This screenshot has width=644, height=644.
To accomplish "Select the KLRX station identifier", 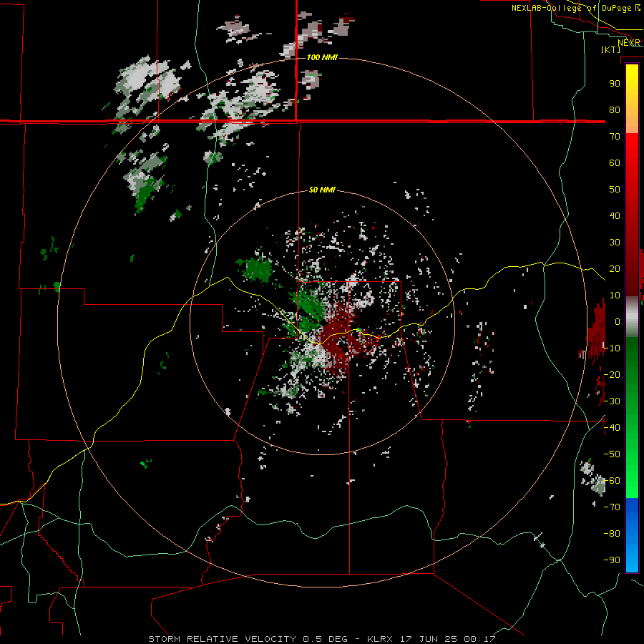I will 380,639.
